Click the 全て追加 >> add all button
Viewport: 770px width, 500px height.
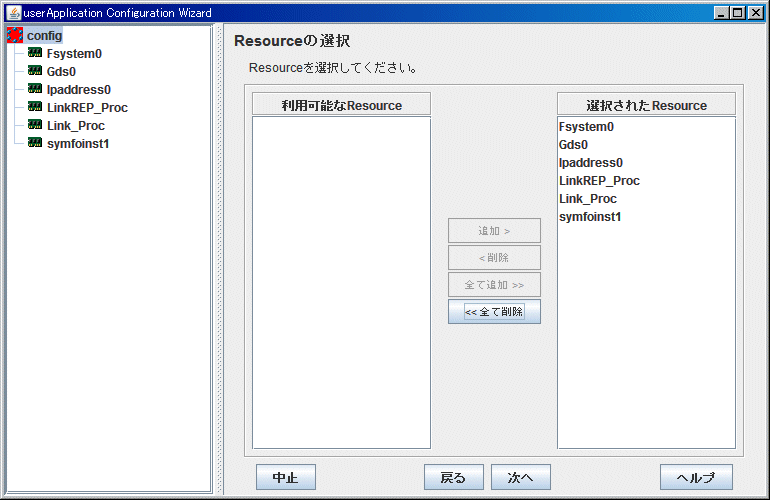[x=494, y=284]
